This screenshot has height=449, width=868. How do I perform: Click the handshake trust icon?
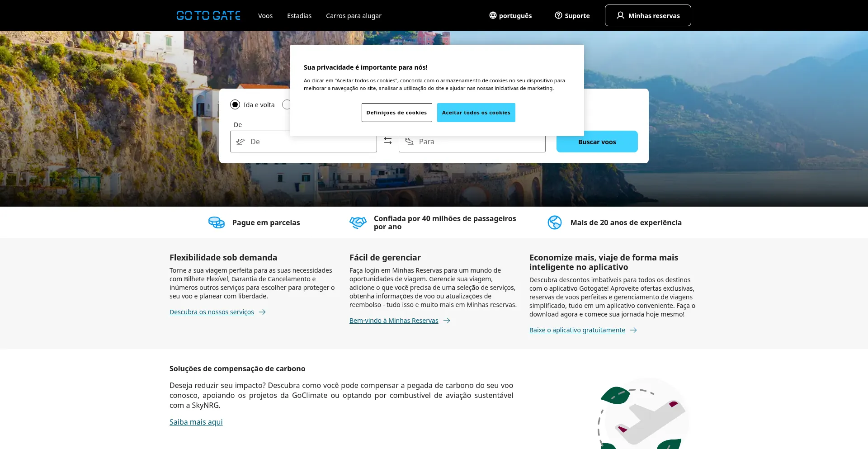click(358, 222)
